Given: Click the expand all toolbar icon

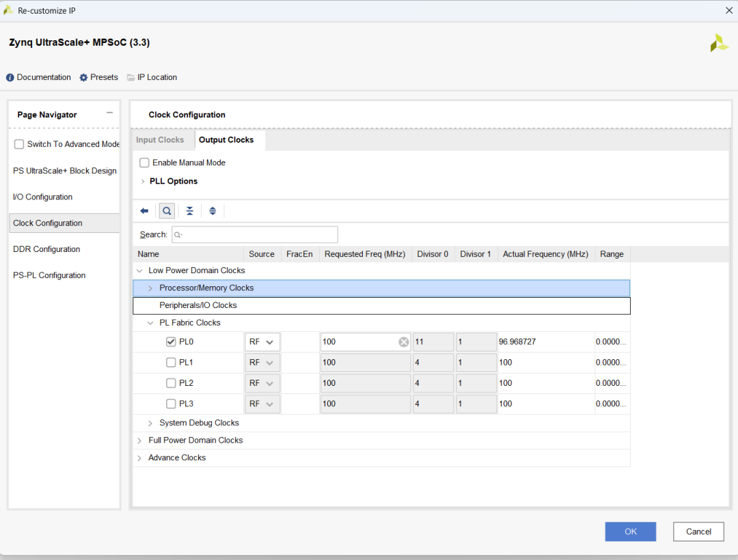Looking at the screenshot, I should click(x=213, y=211).
